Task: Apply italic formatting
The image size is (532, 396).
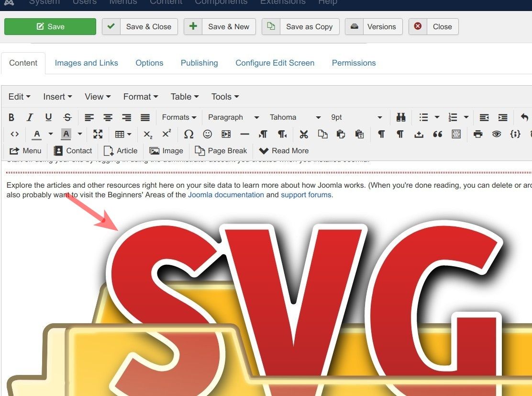Action: (x=30, y=117)
